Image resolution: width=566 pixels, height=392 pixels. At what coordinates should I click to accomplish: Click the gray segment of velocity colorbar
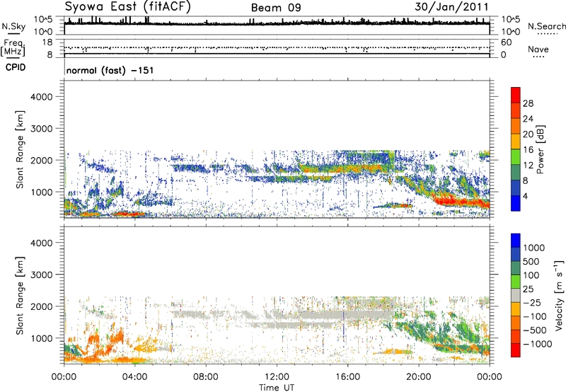pyautogui.click(x=516, y=295)
